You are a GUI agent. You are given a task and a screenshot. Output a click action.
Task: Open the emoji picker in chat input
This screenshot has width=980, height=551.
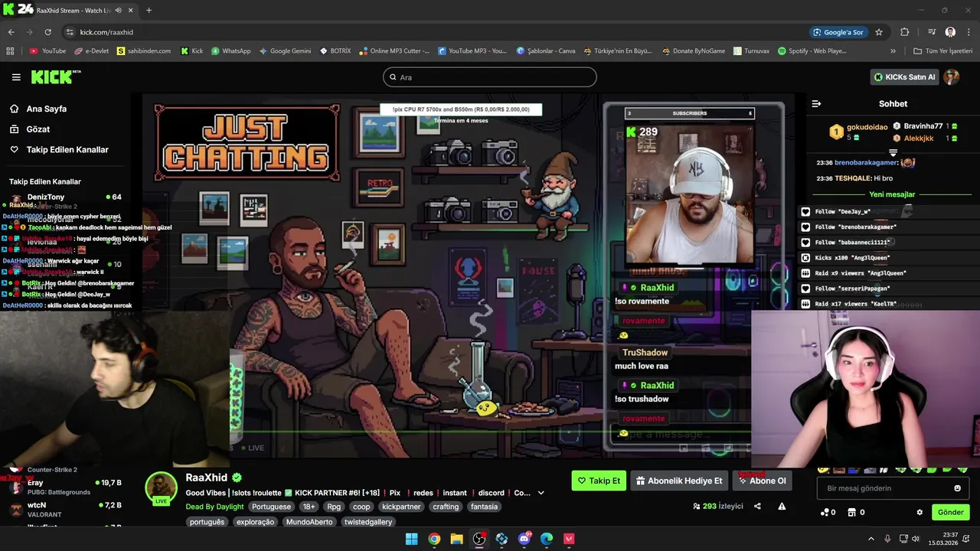(x=957, y=488)
